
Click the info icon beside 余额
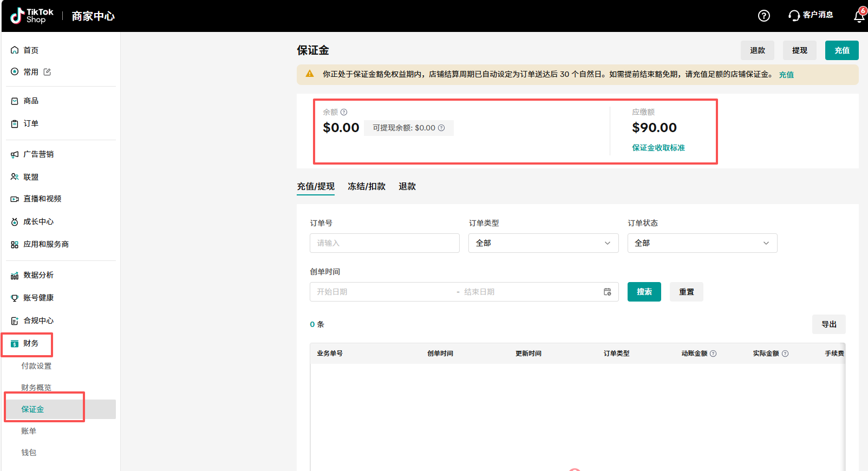(x=344, y=112)
